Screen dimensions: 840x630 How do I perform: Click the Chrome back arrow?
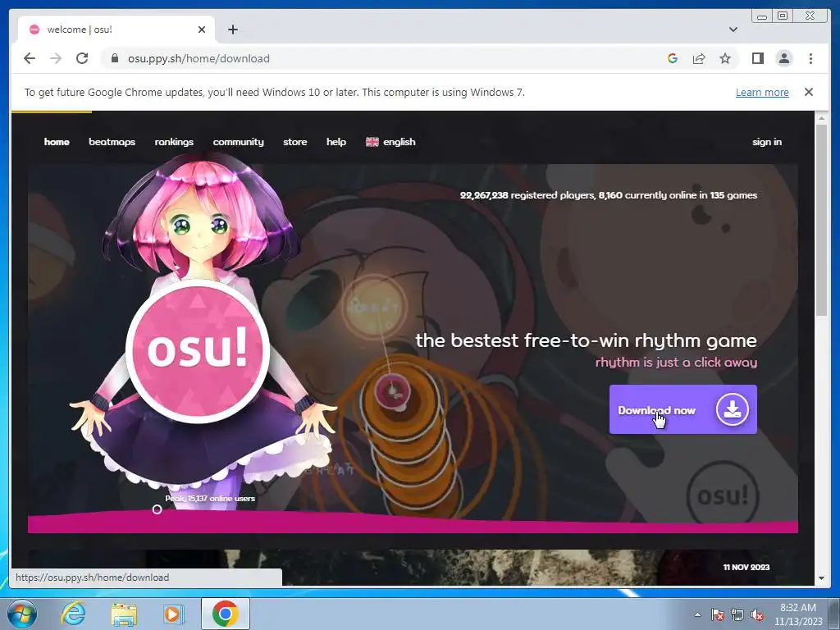pos(30,58)
